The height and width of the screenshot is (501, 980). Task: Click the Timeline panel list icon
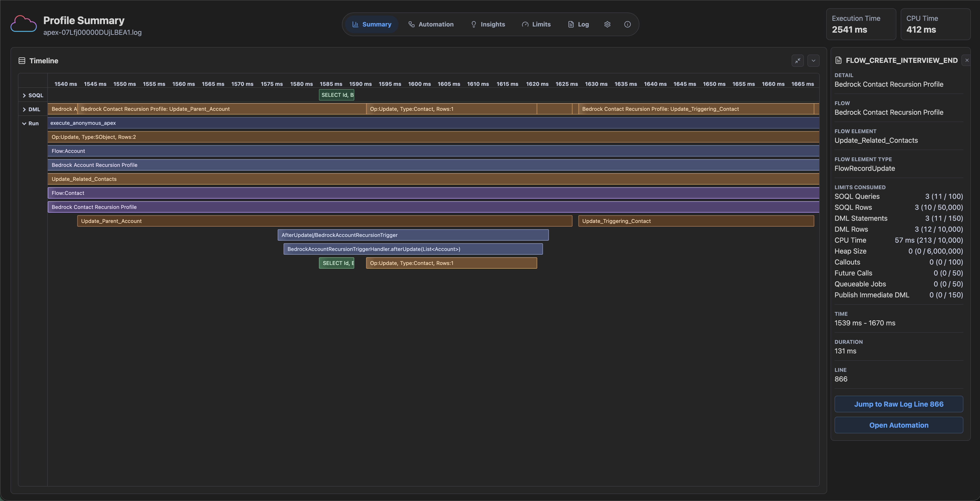[x=22, y=60]
